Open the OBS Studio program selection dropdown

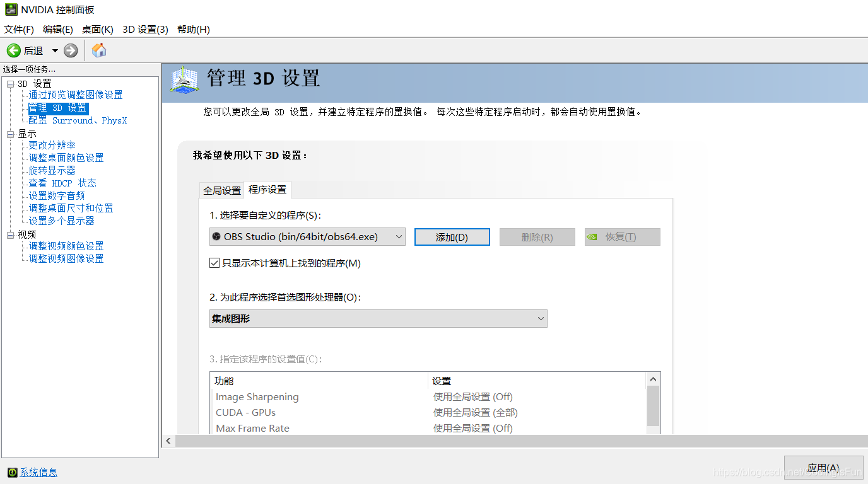click(x=307, y=237)
